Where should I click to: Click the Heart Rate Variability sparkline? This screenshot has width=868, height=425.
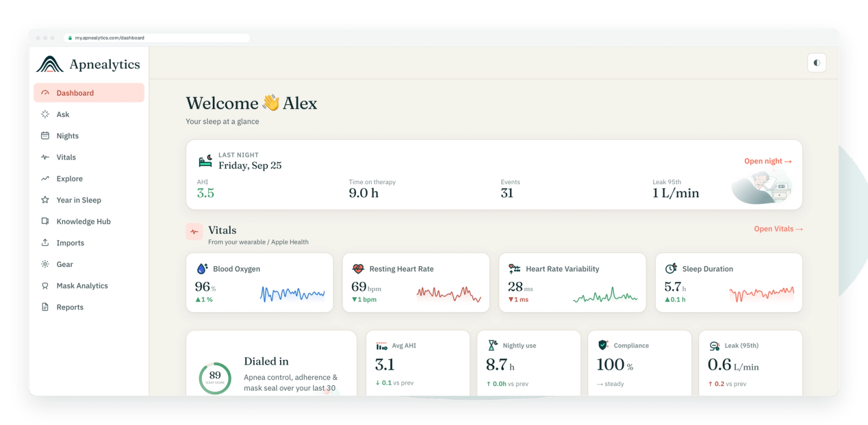[x=605, y=294]
